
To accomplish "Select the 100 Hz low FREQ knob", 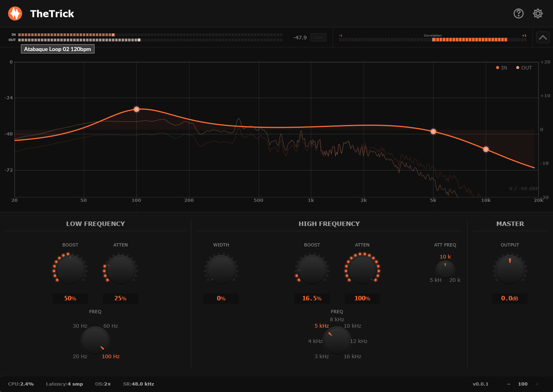I will (x=95, y=341).
